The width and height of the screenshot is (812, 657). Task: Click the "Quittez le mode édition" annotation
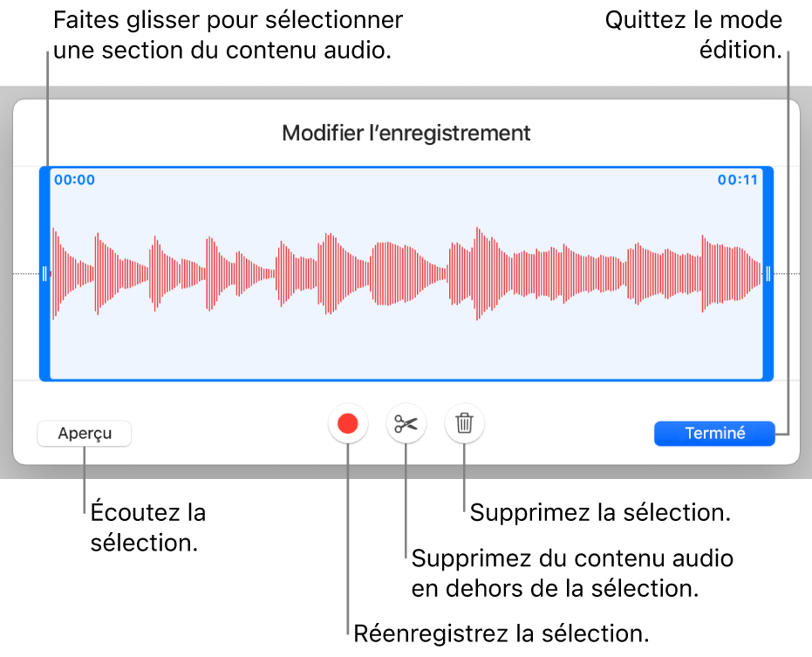click(694, 35)
